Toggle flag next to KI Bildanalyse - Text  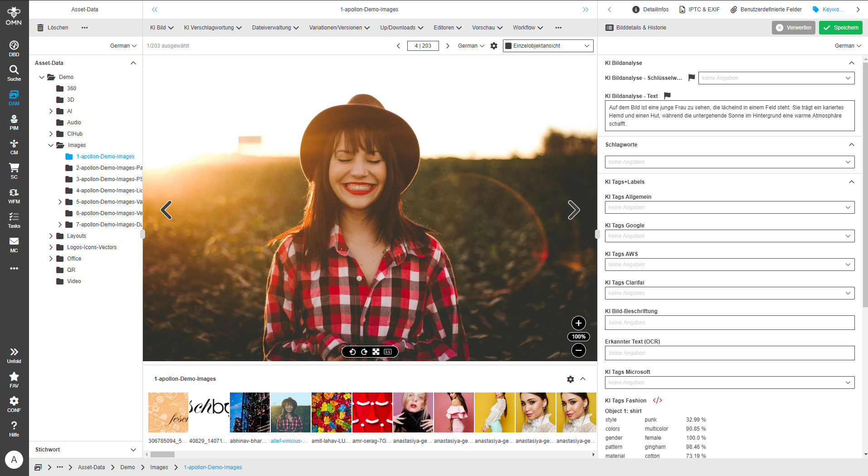(667, 96)
